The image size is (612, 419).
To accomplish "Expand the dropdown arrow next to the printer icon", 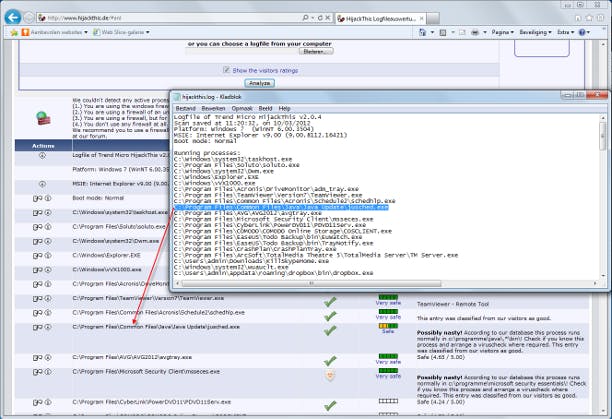I will click(x=485, y=32).
